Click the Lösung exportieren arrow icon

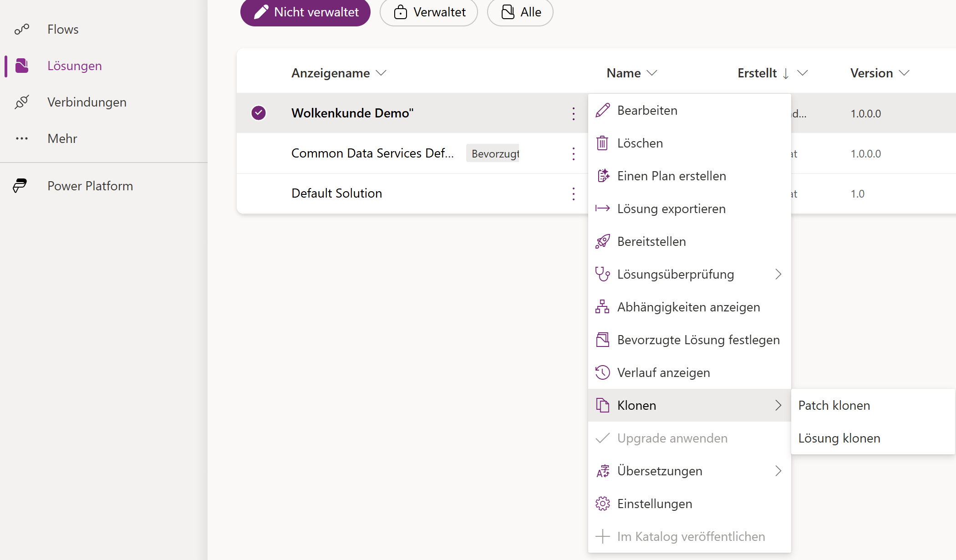click(x=603, y=209)
